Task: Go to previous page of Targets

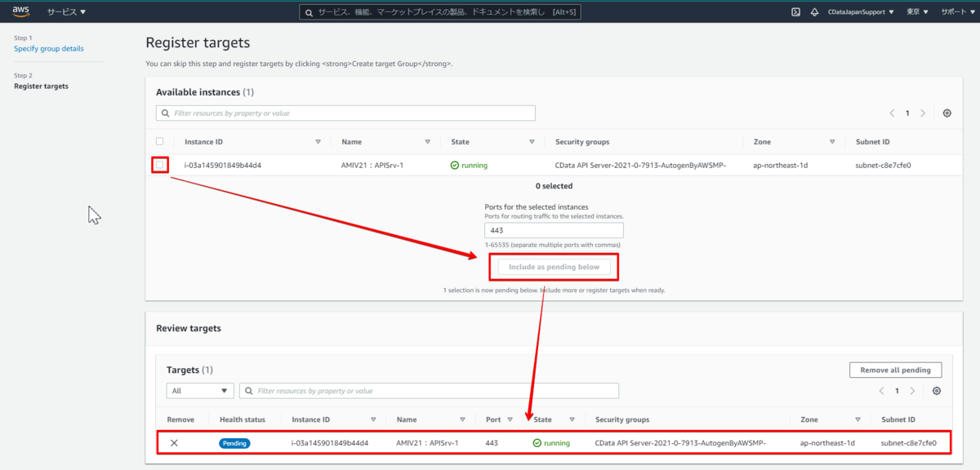Action: tap(882, 391)
